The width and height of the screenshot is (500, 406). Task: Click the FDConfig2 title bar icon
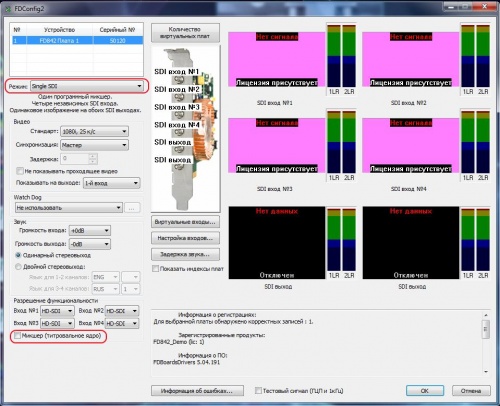[x=8, y=9]
